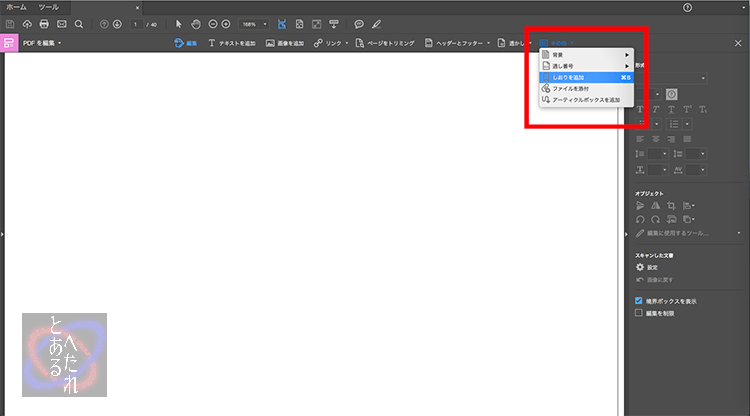750x416 pixels.
Task: Enable the 編集を制限 checkbox
Action: tap(639, 313)
